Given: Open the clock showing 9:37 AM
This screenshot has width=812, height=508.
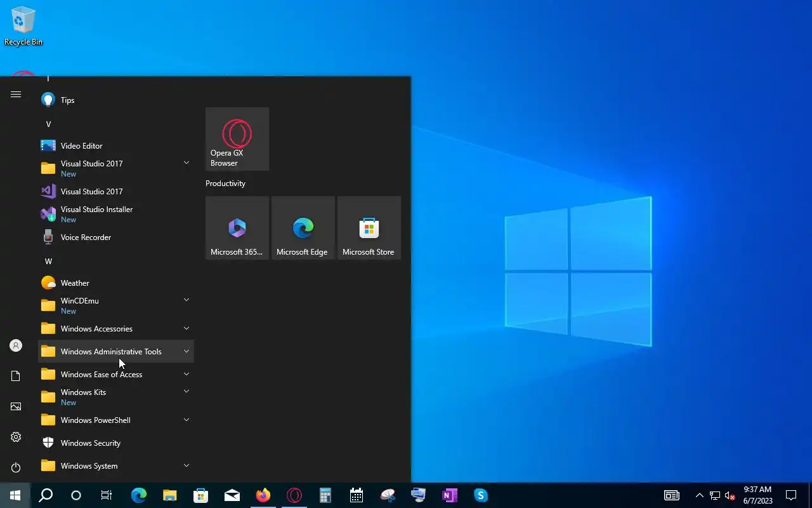Looking at the screenshot, I should [757, 495].
